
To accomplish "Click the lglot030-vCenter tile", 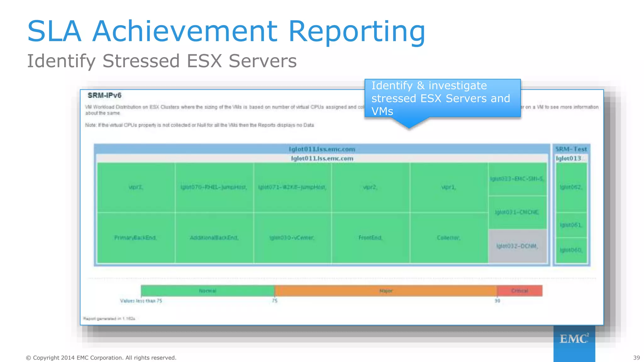I will coord(292,238).
